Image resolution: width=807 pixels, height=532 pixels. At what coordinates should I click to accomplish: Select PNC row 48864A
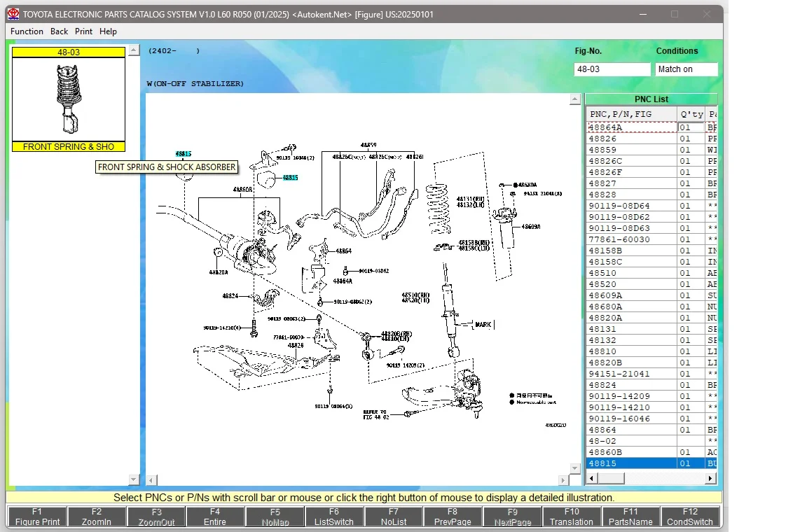(x=651, y=127)
